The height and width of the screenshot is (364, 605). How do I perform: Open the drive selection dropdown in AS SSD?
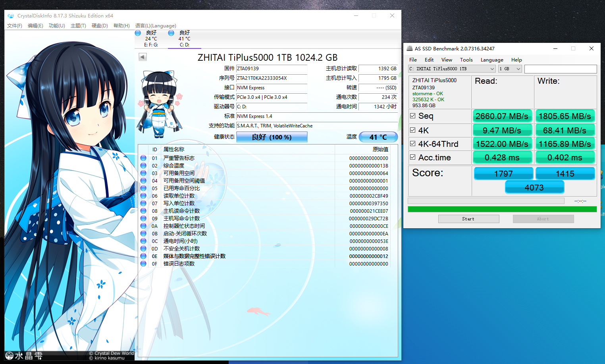click(x=452, y=69)
